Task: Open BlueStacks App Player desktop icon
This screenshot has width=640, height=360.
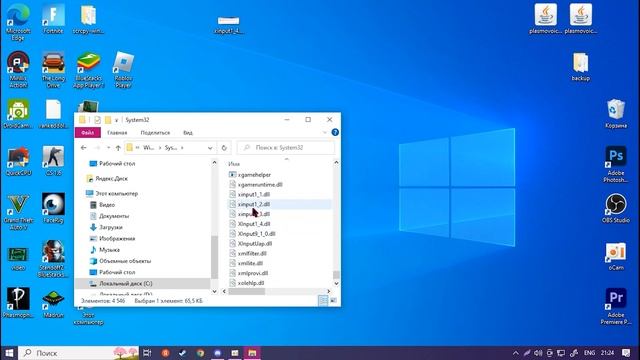Action: point(89,69)
